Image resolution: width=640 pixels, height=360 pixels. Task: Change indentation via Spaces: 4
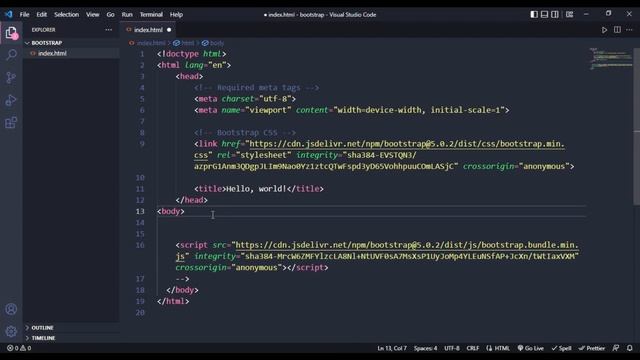[x=425, y=348]
